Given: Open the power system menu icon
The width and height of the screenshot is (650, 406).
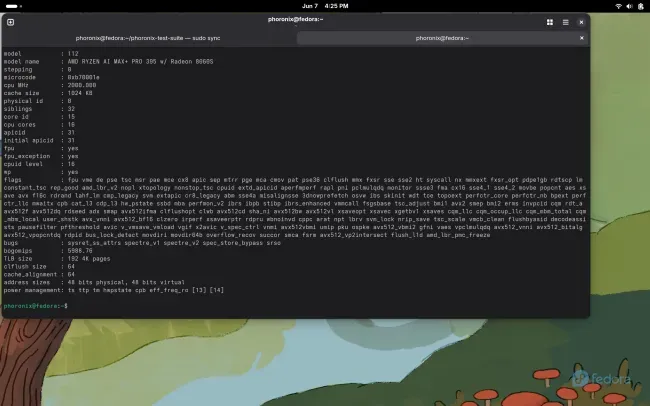Looking at the screenshot, I should (x=641, y=6).
